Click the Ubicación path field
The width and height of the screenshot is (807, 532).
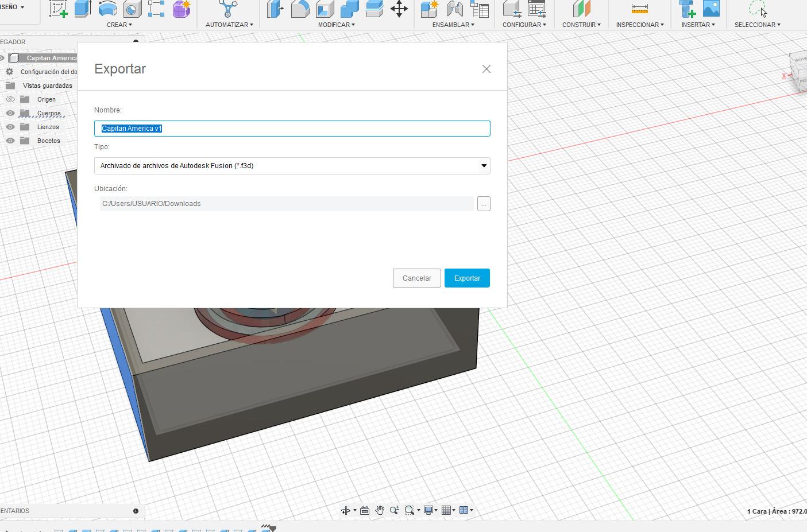(287, 204)
